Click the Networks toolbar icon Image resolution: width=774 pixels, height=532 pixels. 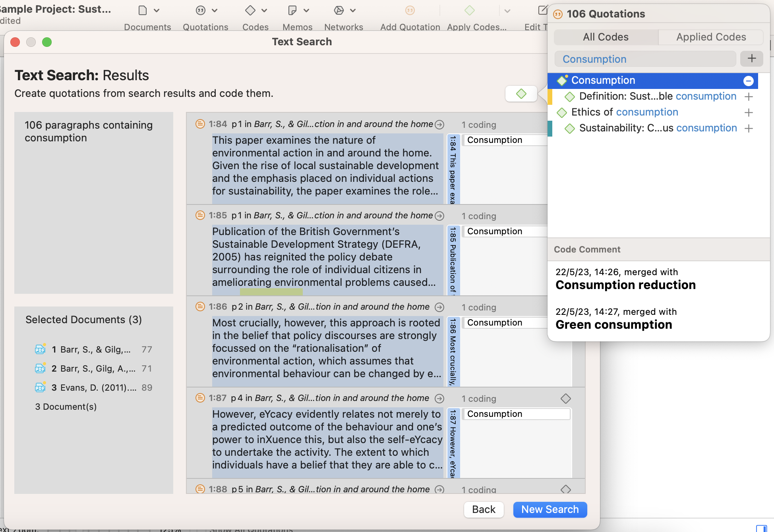[x=339, y=10]
